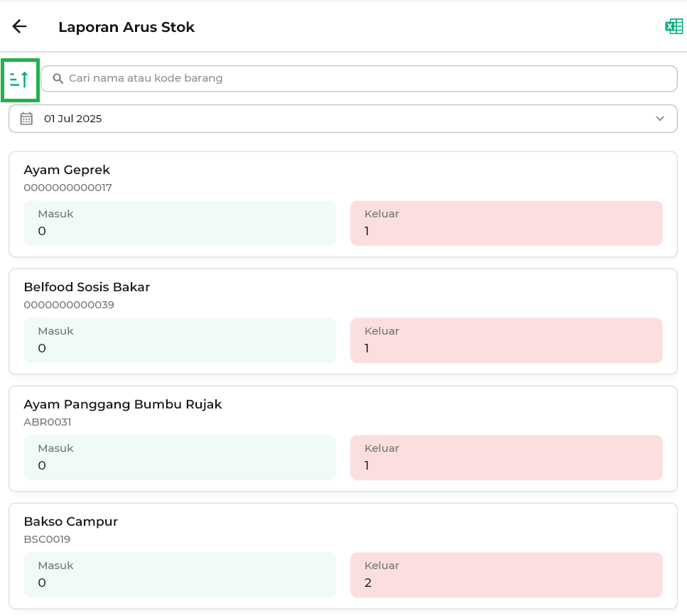This screenshot has height=616, width=687.
Task: Export report using the Excel icon
Action: (674, 27)
